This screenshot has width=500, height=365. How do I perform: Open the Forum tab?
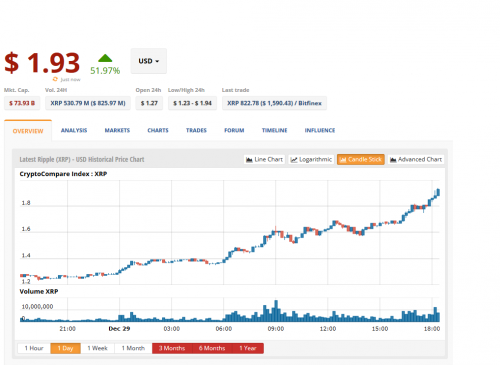coord(234,130)
